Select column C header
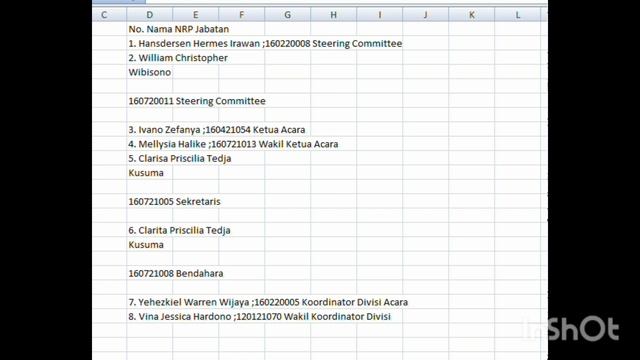Image resolution: width=640 pixels, height=360 pixels. (109, 15)
